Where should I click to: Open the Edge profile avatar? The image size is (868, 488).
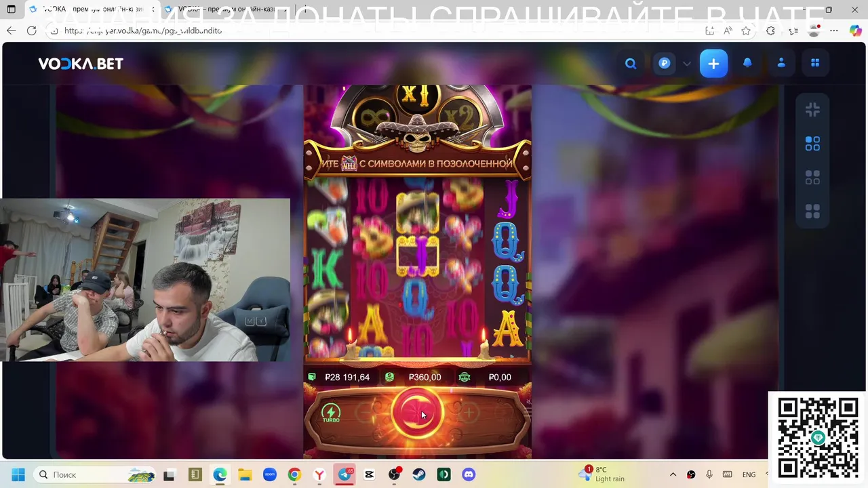[814, 30]
